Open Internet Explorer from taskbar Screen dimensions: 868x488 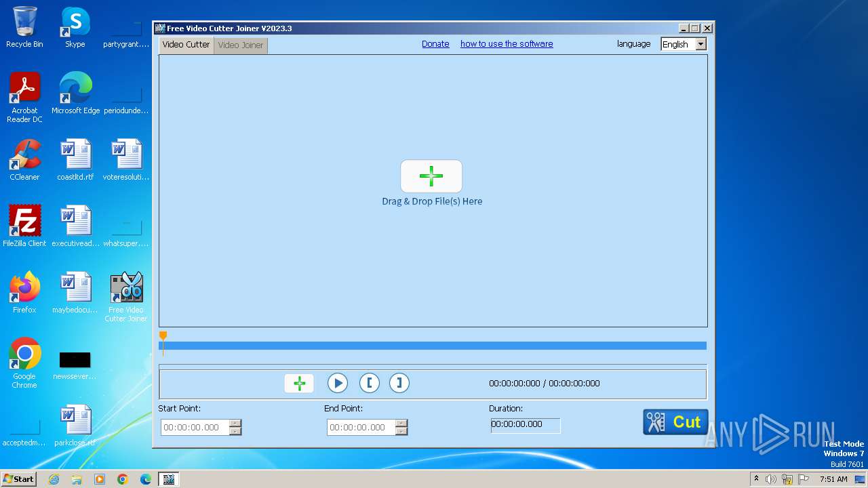pyautogui.click(x=54, y=479)
